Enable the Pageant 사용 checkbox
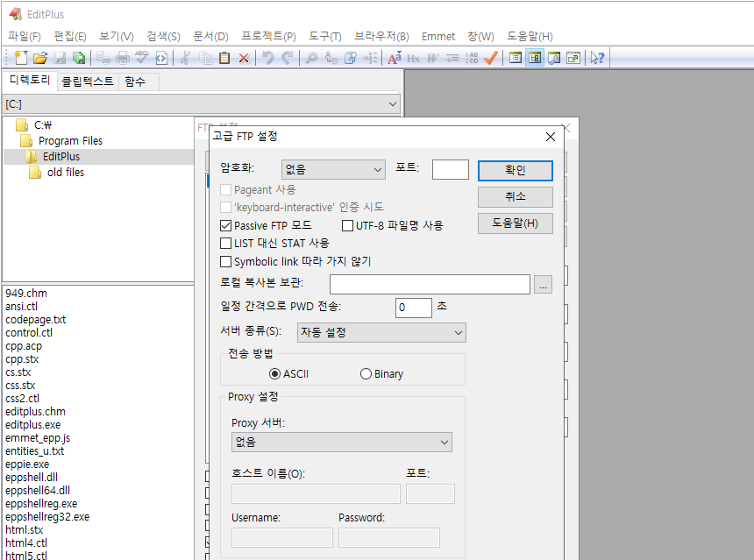The width and height of the screenshot is (754, 560). [x=225, y=189]
